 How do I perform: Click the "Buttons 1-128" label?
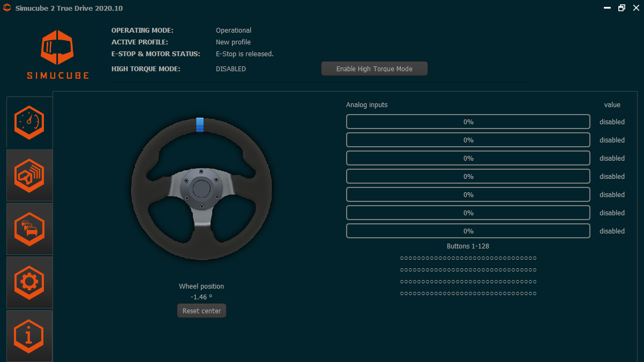pyautogui.click(x=468, y=246)
